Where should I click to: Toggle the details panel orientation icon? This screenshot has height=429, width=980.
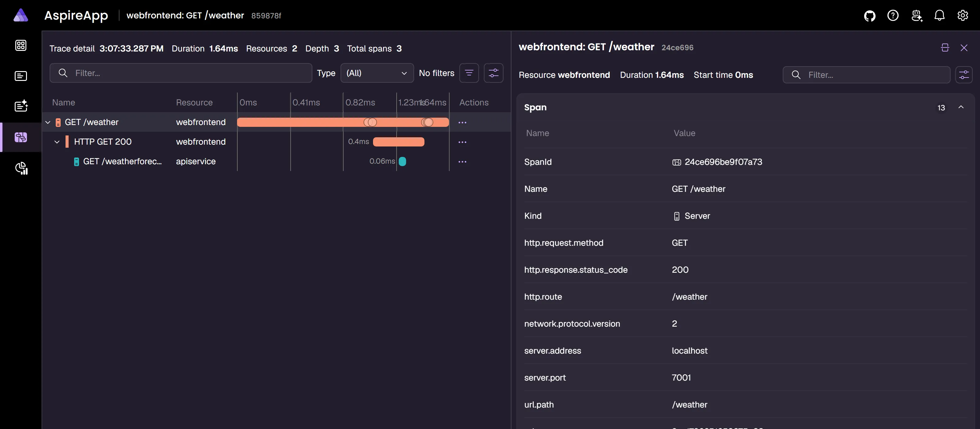click(x=945, y=47)
